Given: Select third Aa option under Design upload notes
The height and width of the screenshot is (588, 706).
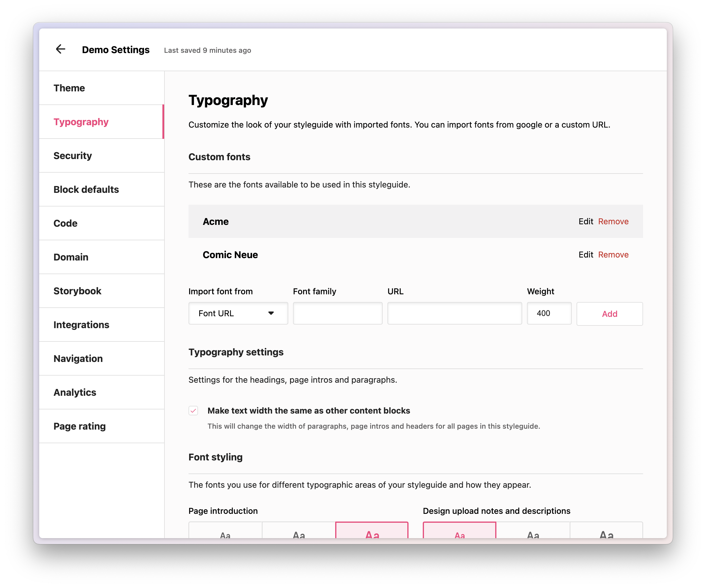Looking at the screenshot, I should 606,530.
